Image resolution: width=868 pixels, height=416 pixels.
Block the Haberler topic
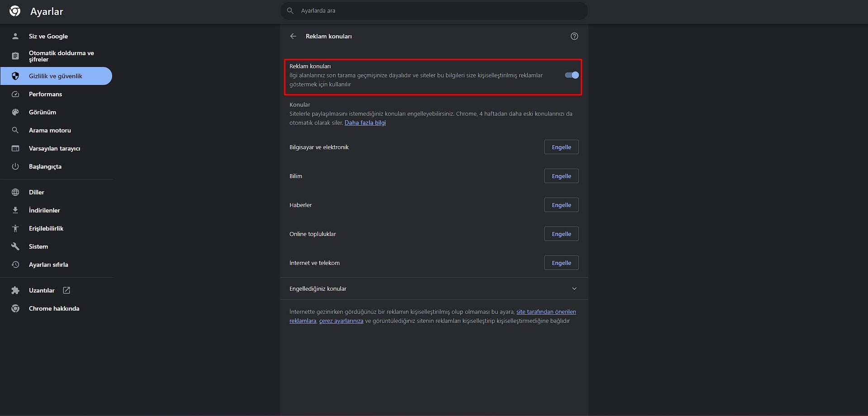point(561,205)
